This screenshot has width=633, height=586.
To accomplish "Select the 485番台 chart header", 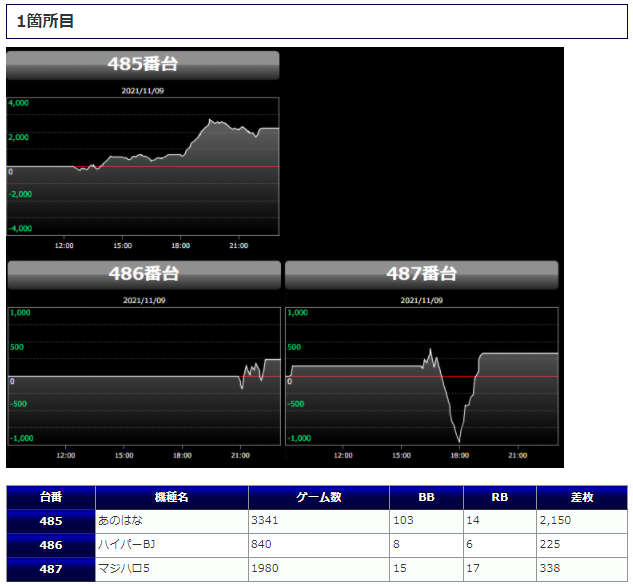I will point(143,65).
